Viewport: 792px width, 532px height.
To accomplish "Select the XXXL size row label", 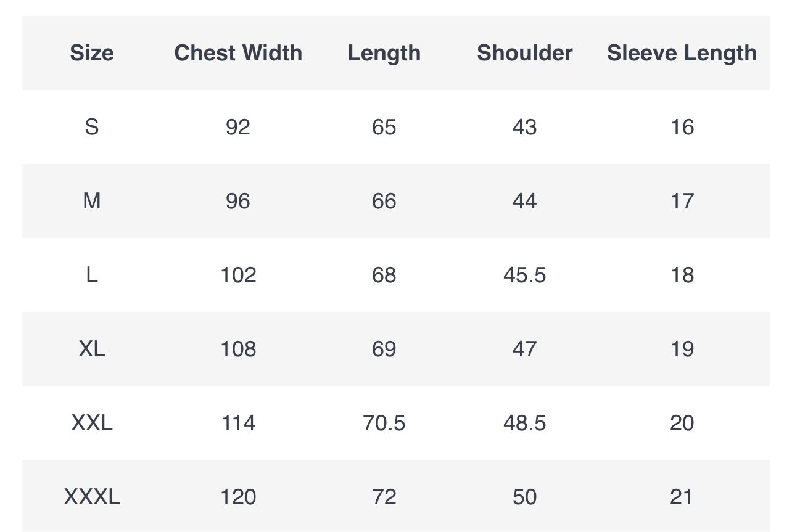I will tap(92, 497).
